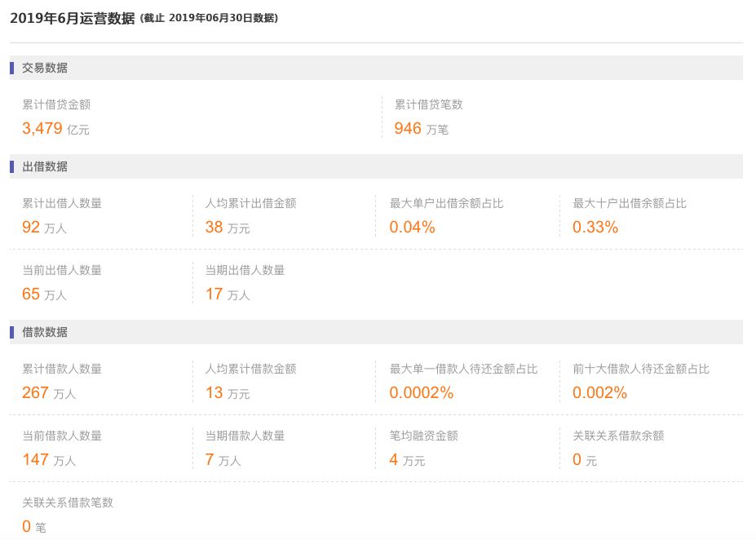Screen dimensions: 756x540
Task: Click the 0.33% top ten lenders ratio
Action: [595, 228]
